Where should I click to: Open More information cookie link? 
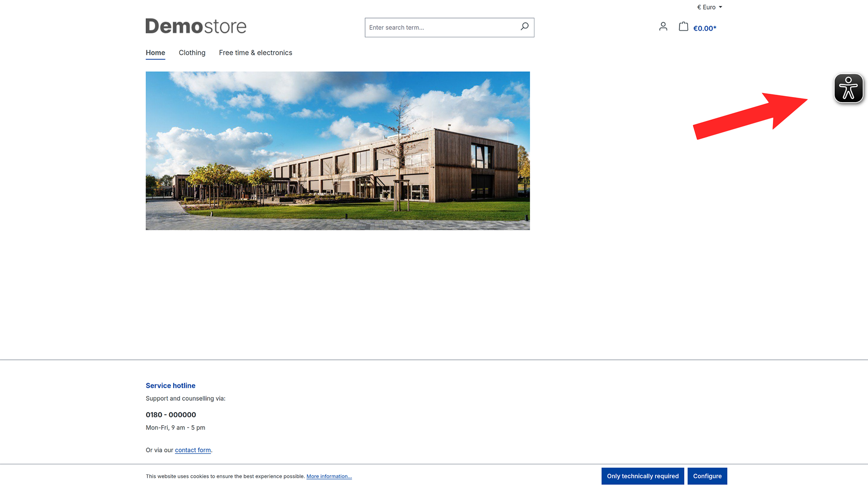coord(329,476)
